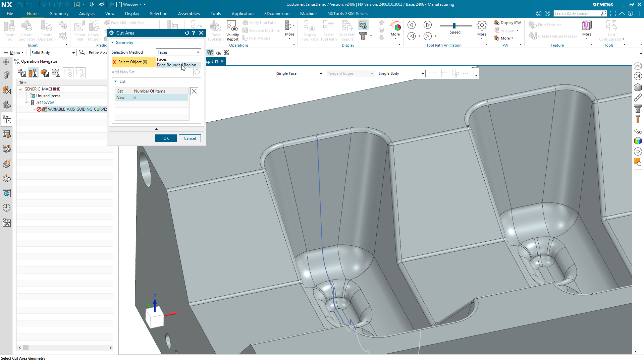The image size is (644, 362).
Task: Switch navigator to geometry view
Action: click(x=45, y=73)
